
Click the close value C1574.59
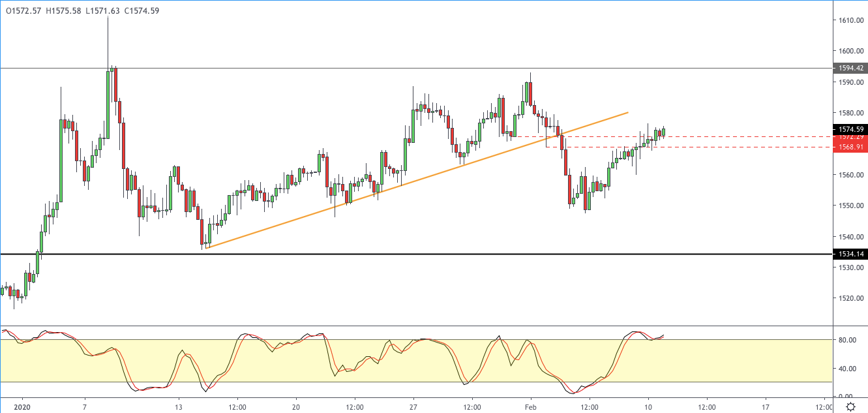(x=142, y=10)
